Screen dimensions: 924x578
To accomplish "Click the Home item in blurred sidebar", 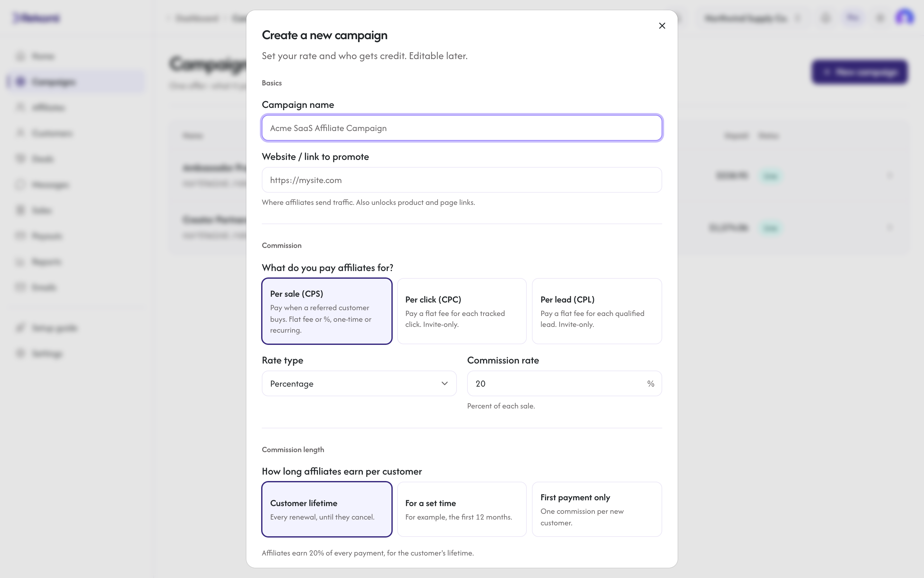I will point(76,56).
